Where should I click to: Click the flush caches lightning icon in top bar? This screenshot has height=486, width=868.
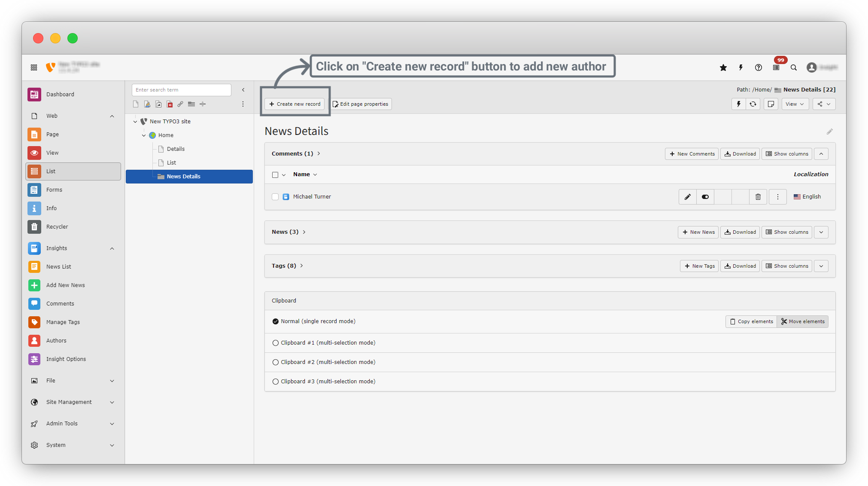(x=741, y=67)
